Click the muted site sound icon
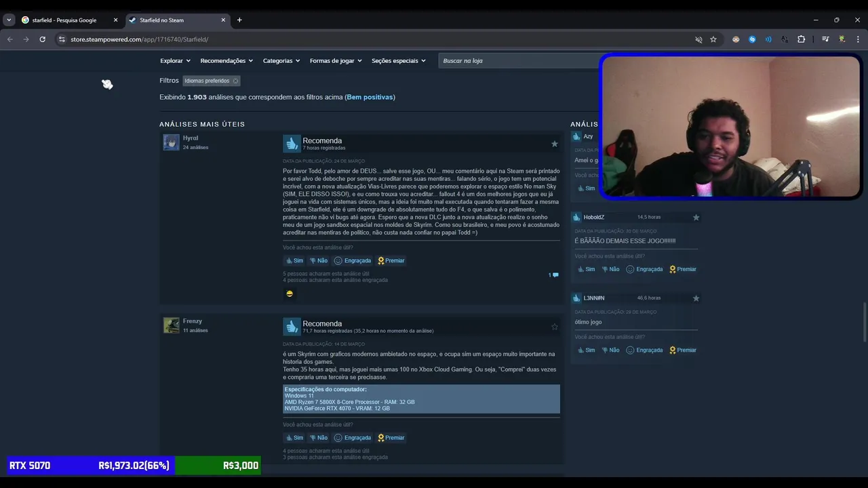This screenshot has width=868, height=488. pos(698,39)
